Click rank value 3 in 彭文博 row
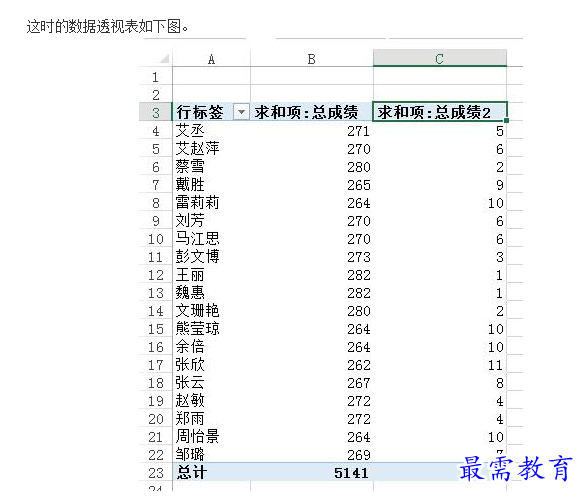This screenshot has width=581, height=500. tap(500, 257)
